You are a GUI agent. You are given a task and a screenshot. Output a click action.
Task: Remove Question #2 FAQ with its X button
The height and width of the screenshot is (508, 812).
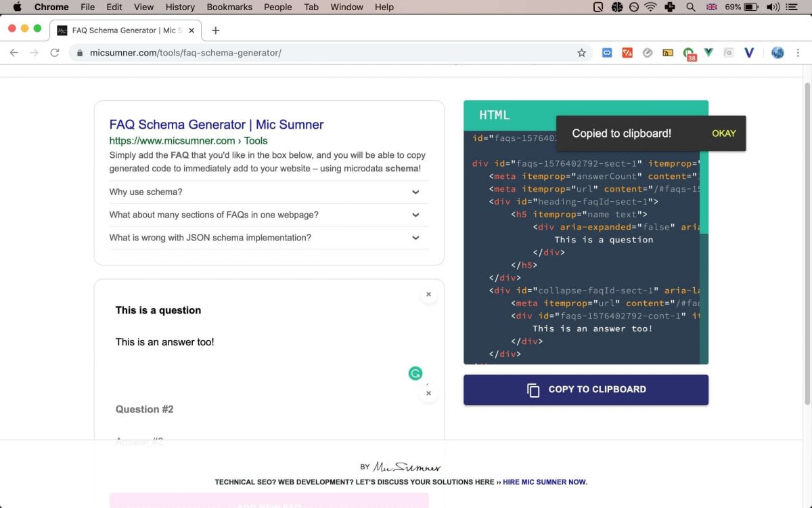click(x=428, y=394)
